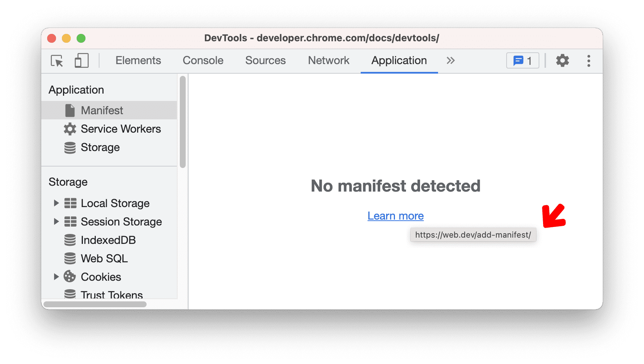
Task: Expand the Local Storage tree item
Action: 56,203
